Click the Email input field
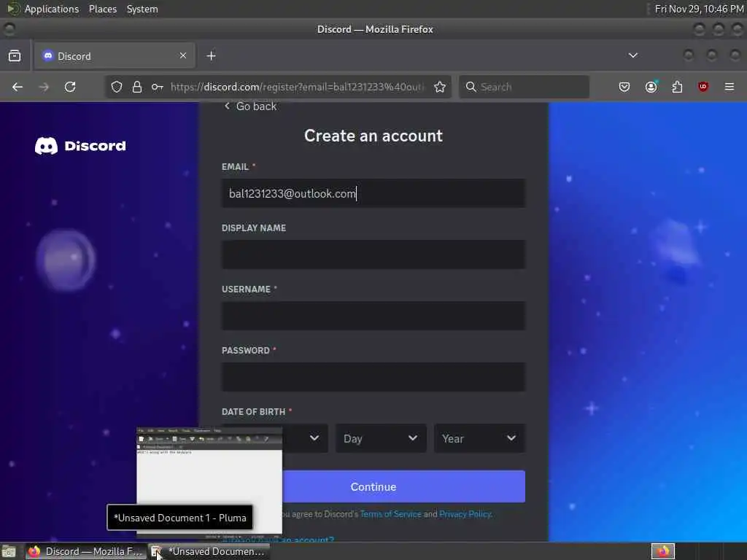The height and width of the screenshot is (560, 747). 373,193
